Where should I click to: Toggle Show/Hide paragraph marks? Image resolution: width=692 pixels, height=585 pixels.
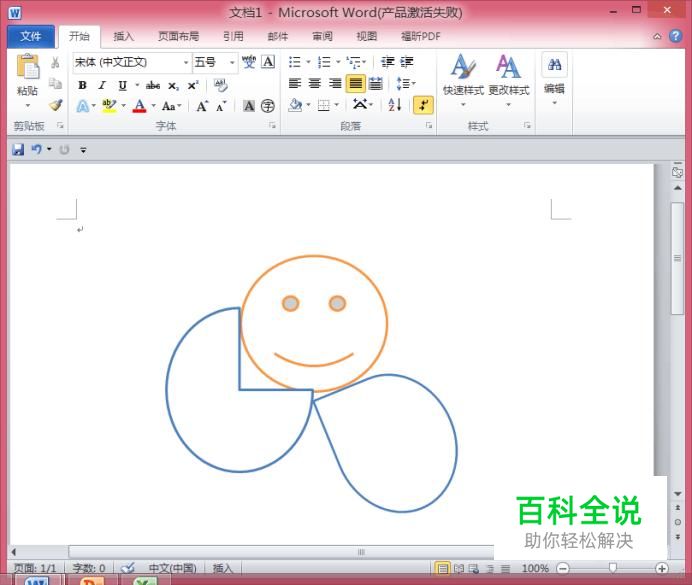[423, 105]
